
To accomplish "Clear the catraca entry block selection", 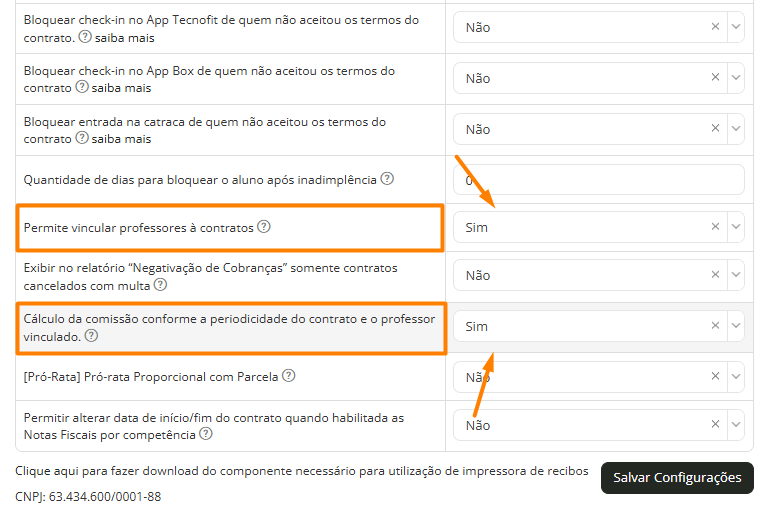I will coord(715,128).
